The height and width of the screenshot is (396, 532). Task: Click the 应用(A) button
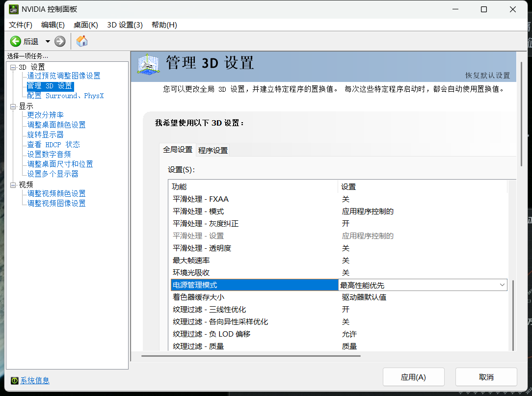click(x=413, y=377)
